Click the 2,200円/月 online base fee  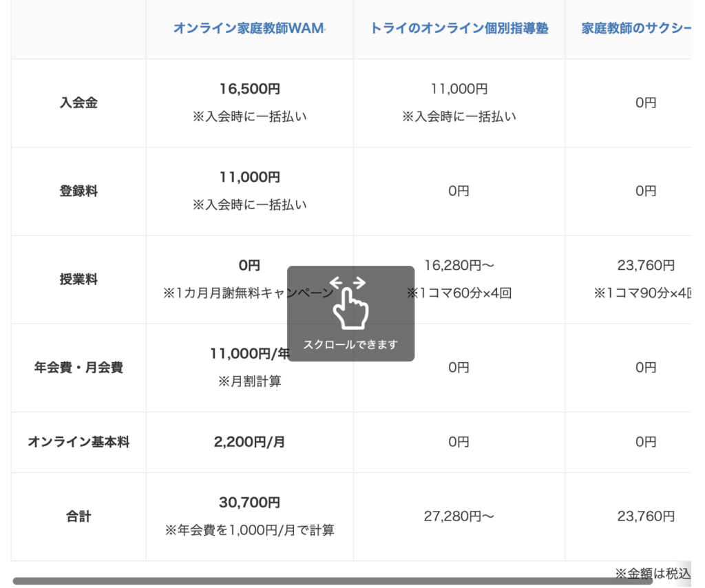pos(249,442)
